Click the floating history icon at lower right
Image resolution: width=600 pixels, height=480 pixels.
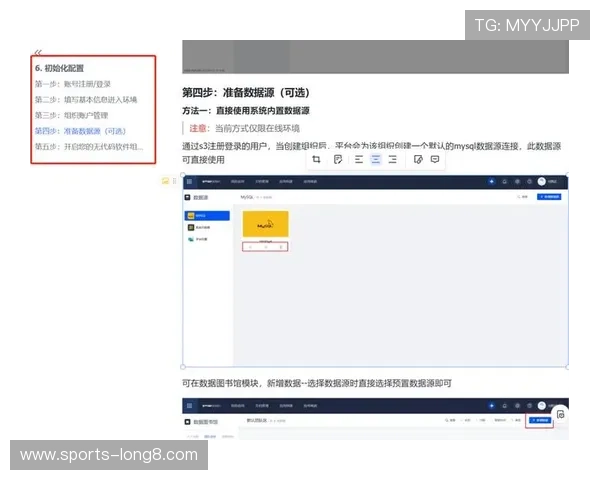click(x=561, y=415)
